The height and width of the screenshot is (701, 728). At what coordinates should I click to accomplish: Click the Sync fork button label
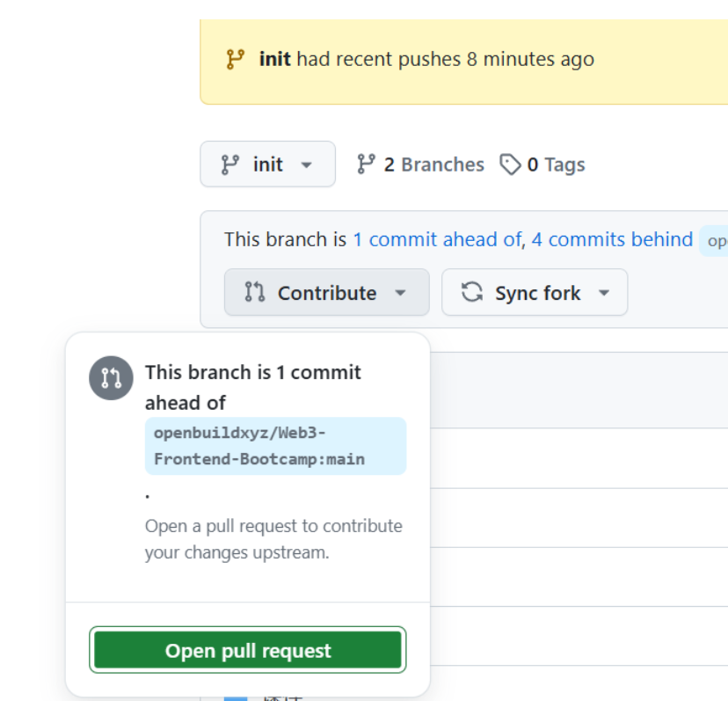537,293
